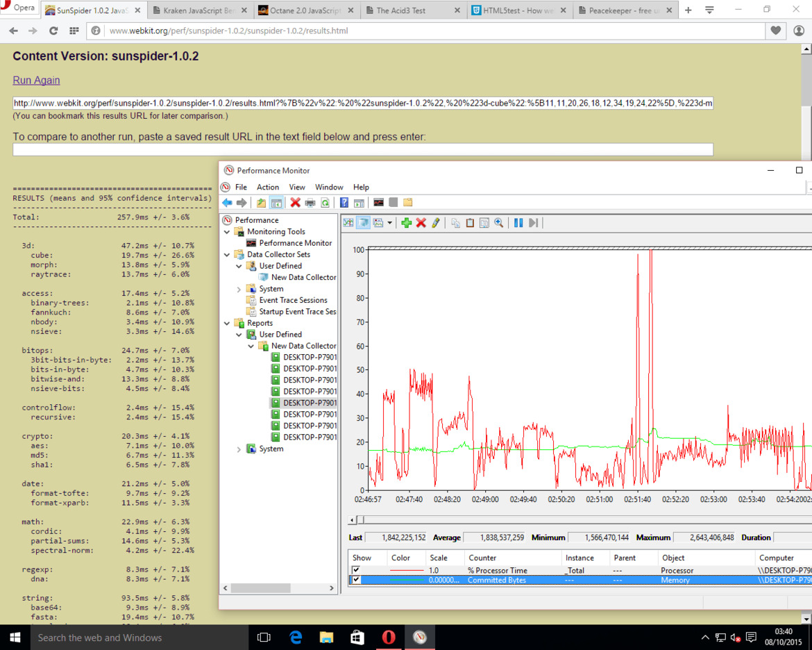The width and height of the screenshot is (812, 650).
Task: Click the graph time range slider handle
Action: point(361,520)
